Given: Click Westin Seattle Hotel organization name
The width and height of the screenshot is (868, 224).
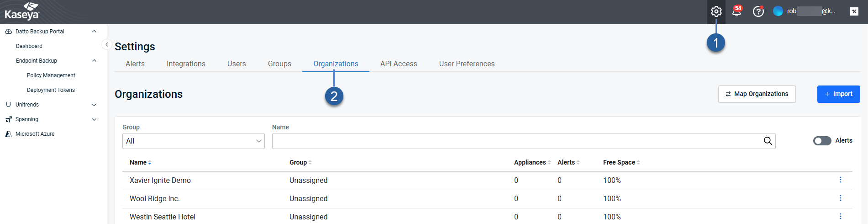Looking at the screenshot, I should pos(163,217).
